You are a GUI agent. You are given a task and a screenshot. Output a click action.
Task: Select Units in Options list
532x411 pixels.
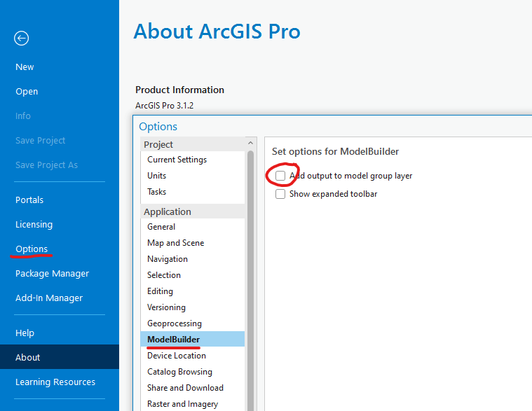[192, 176]
